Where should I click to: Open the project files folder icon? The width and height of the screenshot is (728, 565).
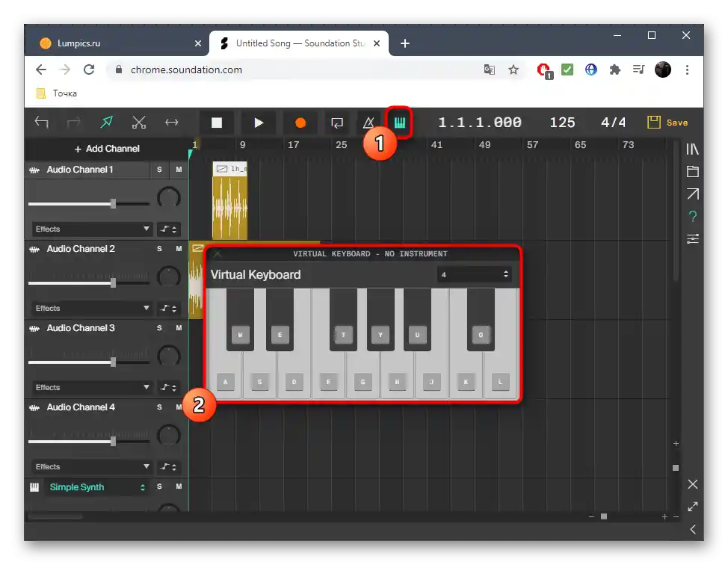tap(692, 171)
